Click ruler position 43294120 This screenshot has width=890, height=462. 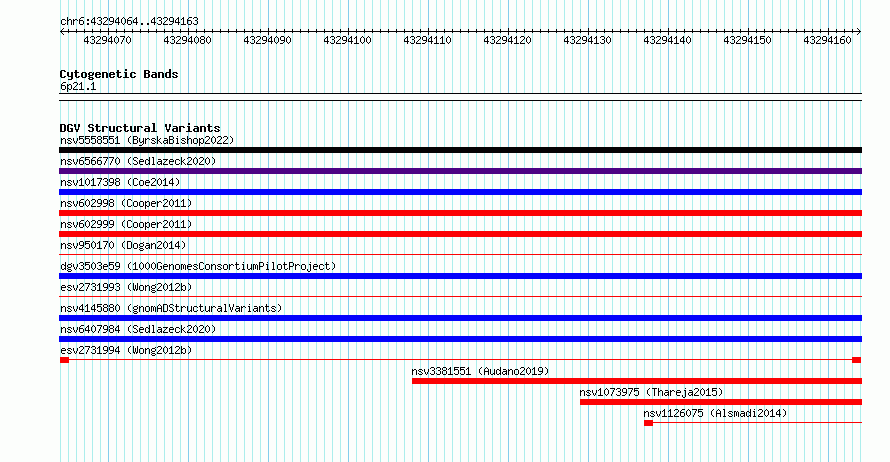[507, 40]
